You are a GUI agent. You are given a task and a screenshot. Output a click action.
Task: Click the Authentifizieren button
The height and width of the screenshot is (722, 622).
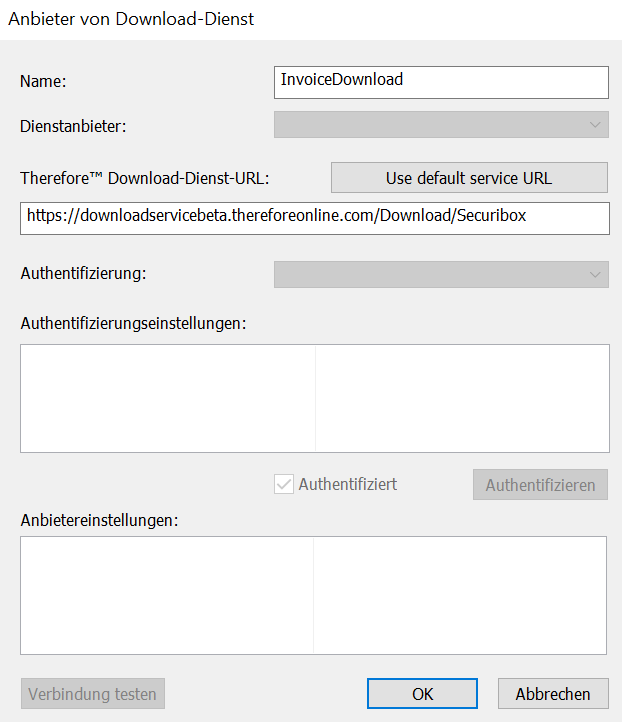[x=540, y=485]
